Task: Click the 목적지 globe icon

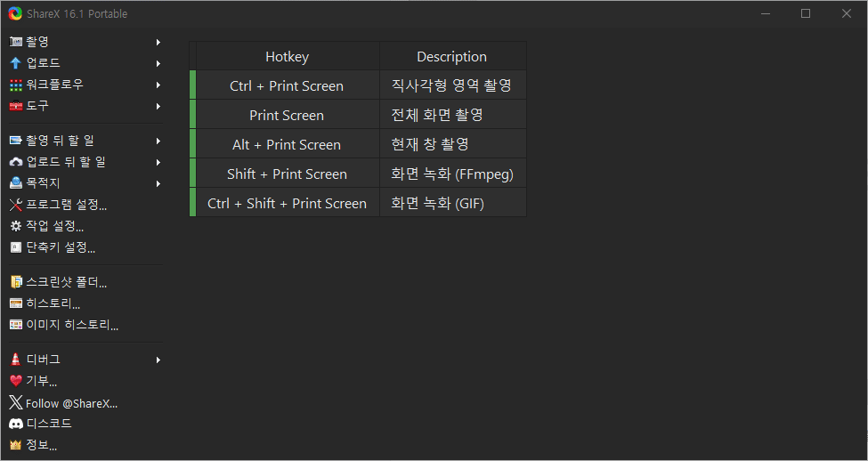Action: click(16, 183)
